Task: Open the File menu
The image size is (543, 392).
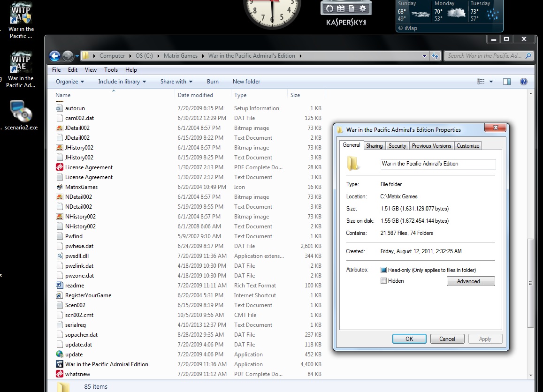Action: point(56,70)
